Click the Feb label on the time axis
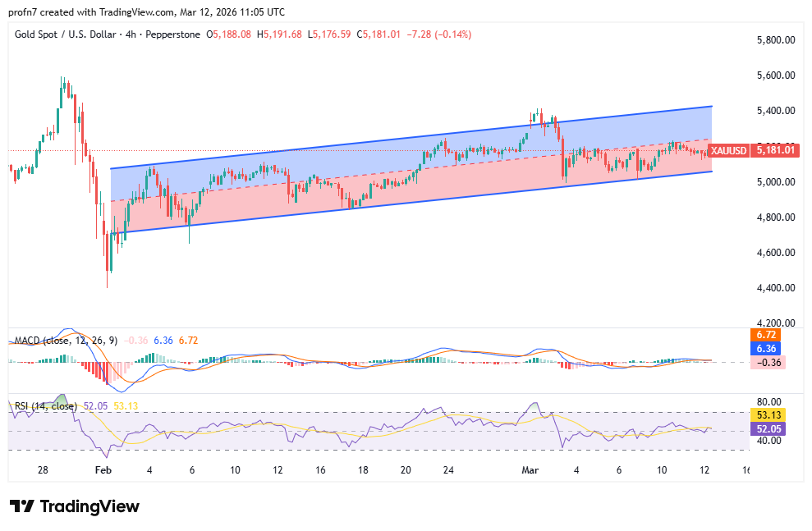812x531 pixels. coord(102,470)
